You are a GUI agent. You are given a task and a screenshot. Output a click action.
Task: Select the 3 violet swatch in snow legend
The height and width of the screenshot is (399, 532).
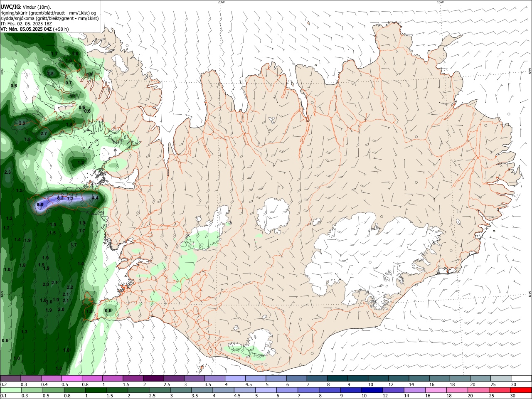click(x=194, y=378)
